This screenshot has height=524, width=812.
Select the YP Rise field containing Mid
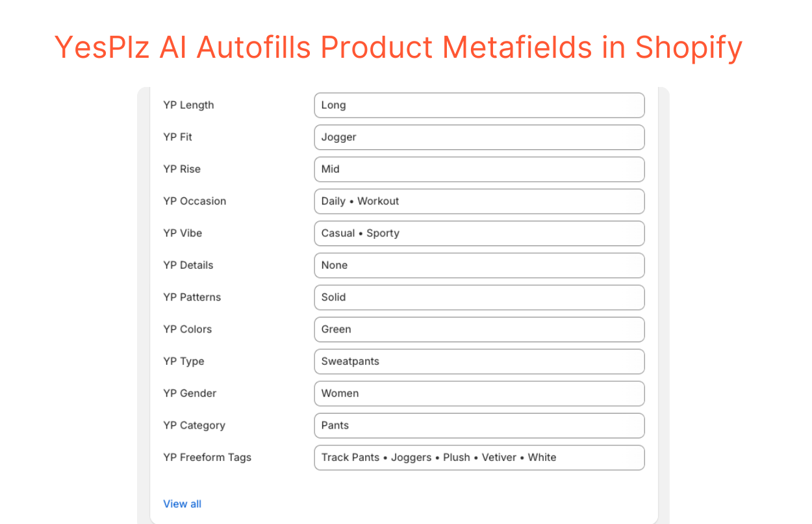[x=479, y=169]
